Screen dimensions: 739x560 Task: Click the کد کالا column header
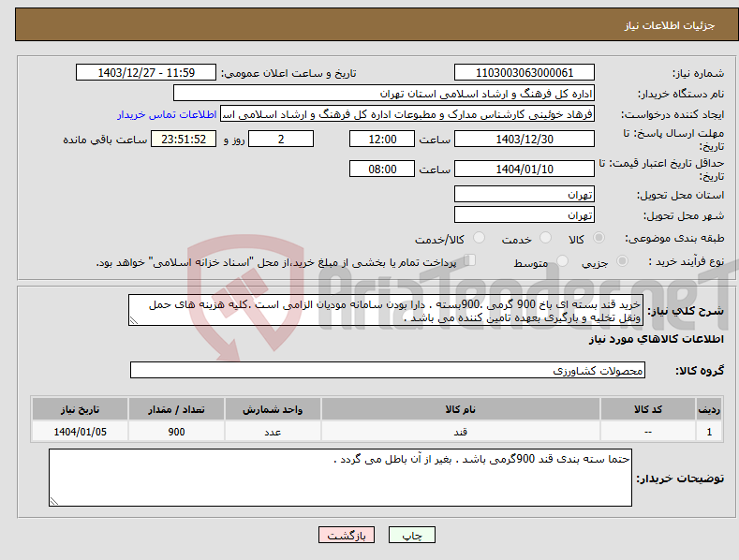pyautogui.click(x=648, y=409)
